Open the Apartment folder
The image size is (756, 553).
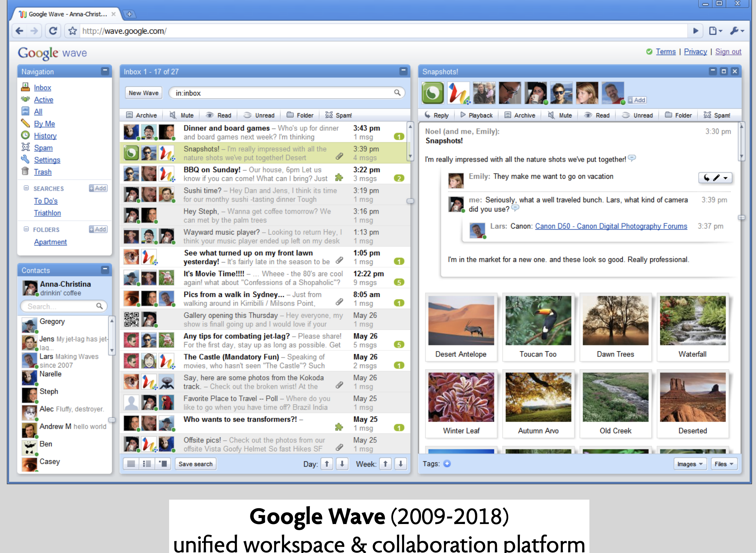50,242
